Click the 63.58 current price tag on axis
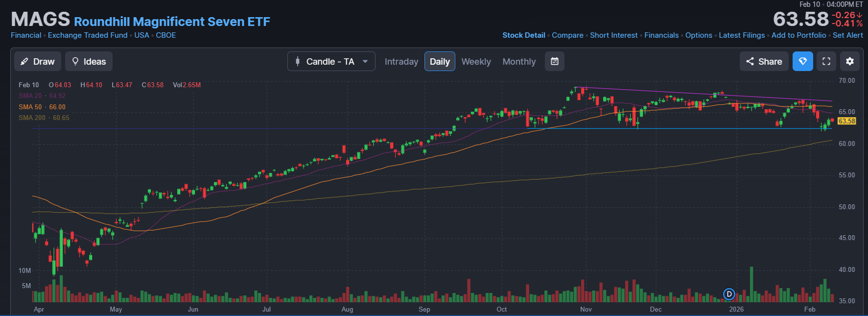 point(847,121)
